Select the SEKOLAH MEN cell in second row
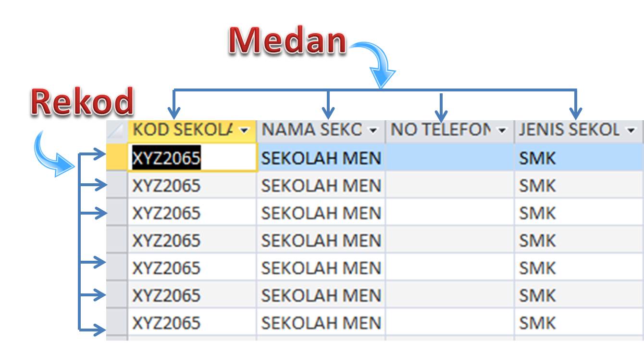This screenshot has width=644, height=343. point(322,184)
